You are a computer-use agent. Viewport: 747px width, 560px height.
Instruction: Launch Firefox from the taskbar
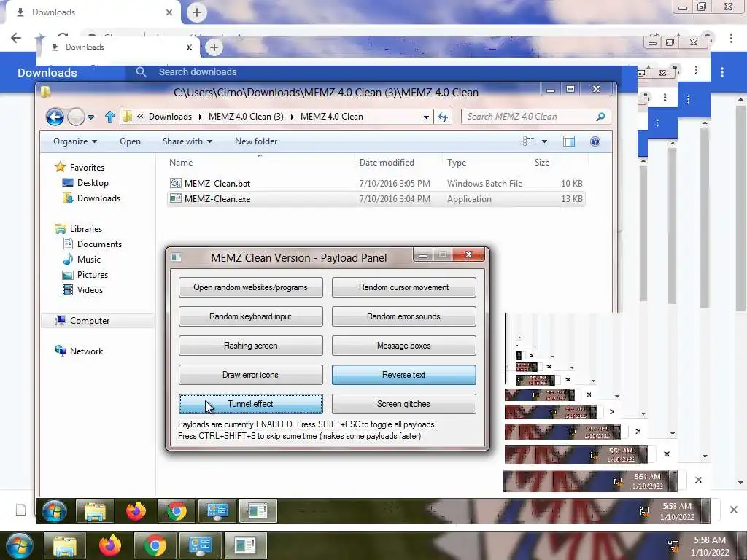click(x=110, y=545)
